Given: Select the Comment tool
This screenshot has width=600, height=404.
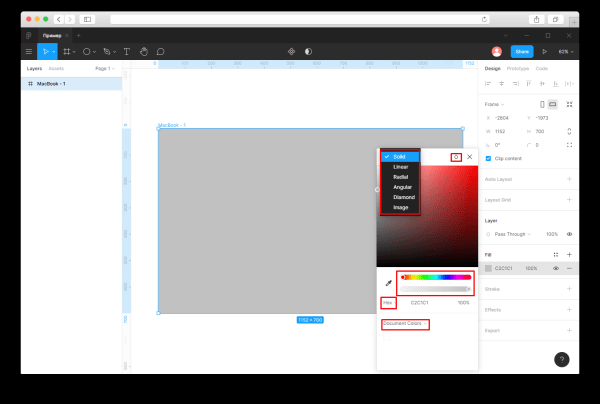Looking at the screenshot, I should point(160,51).
